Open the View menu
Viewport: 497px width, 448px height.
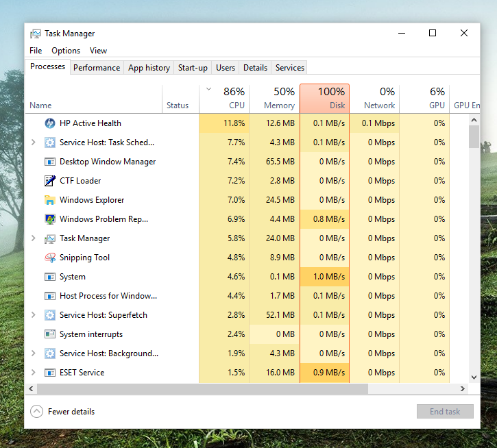[x=98, y=51]
